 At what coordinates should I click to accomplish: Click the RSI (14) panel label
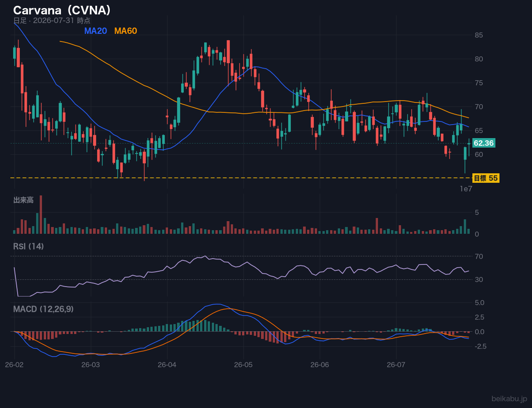28,246
